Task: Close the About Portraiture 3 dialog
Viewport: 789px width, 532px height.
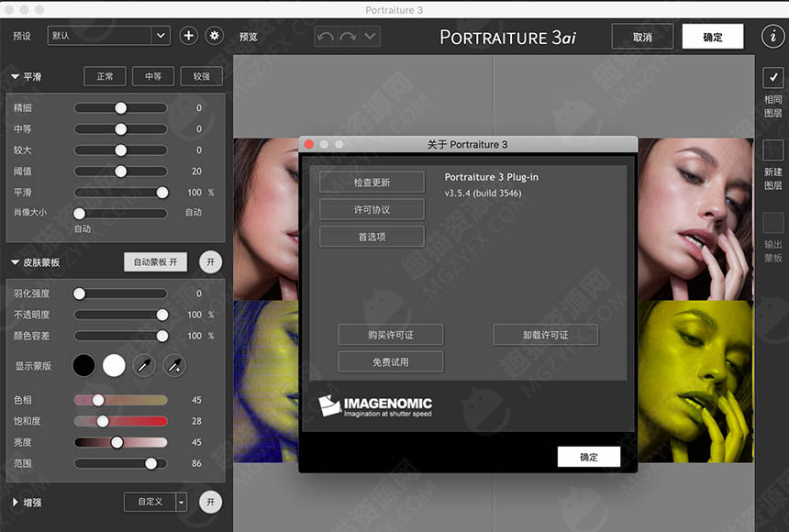Action: (x=309, y=144)
